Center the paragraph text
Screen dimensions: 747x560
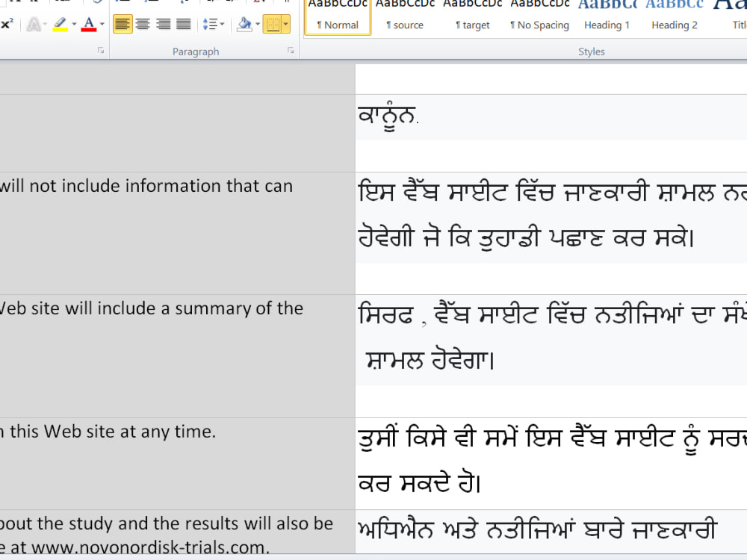[143, 24]
